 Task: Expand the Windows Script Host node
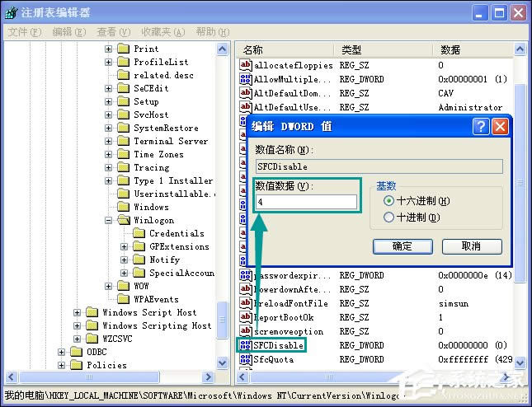tap(78, 312)
